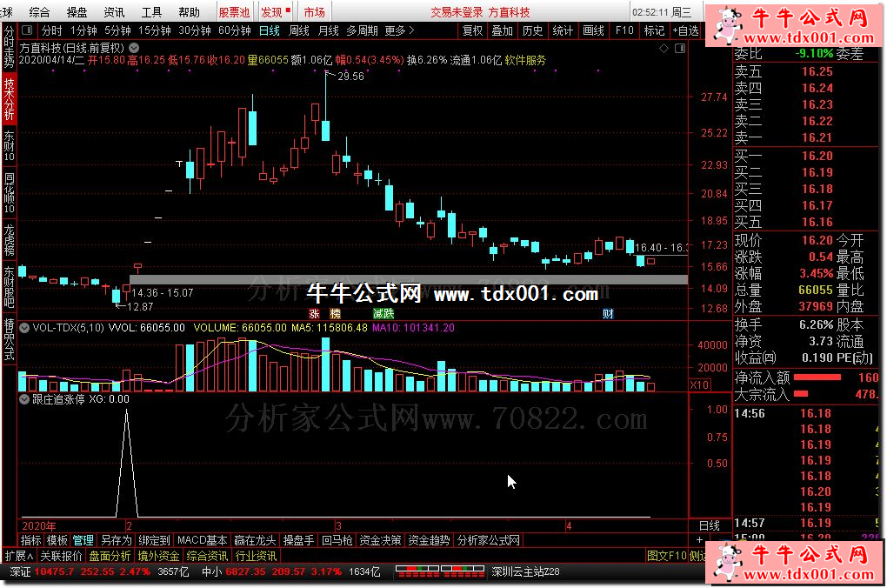Image resolution: width=887 pixels, height=588 pixels.
Task: Expand the 扩展 panel toggle
Action: pos(19,557)
